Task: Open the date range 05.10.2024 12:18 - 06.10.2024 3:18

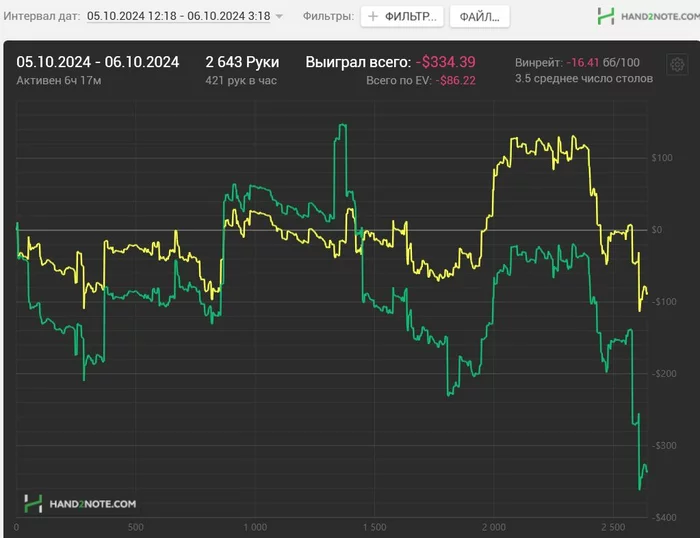Action: tap(179, 16)
